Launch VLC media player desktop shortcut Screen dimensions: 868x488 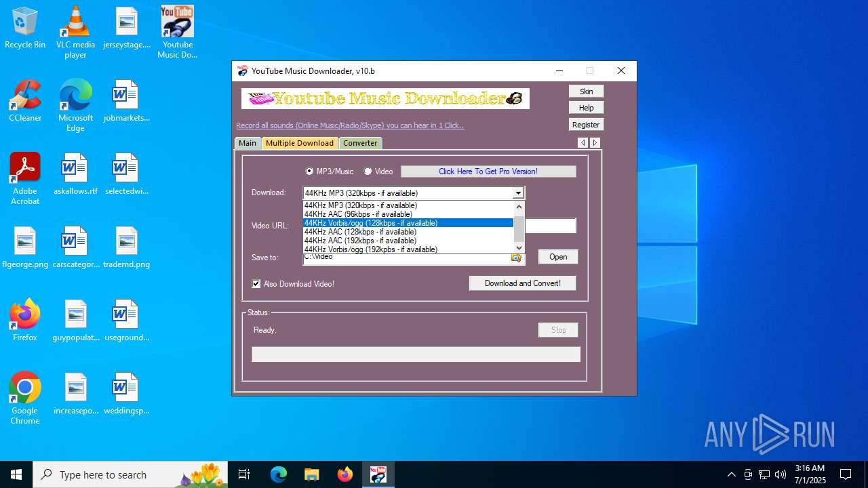75,33
